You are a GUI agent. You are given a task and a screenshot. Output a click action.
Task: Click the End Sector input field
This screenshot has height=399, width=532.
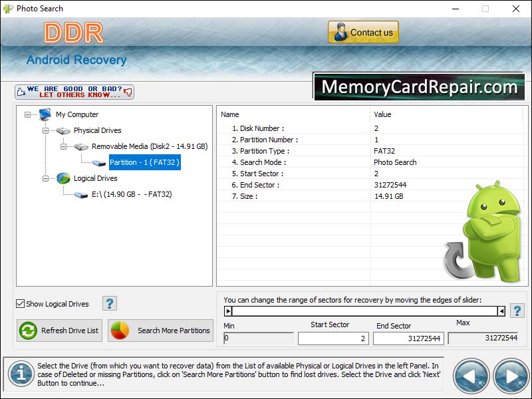[x=408, y=338]
